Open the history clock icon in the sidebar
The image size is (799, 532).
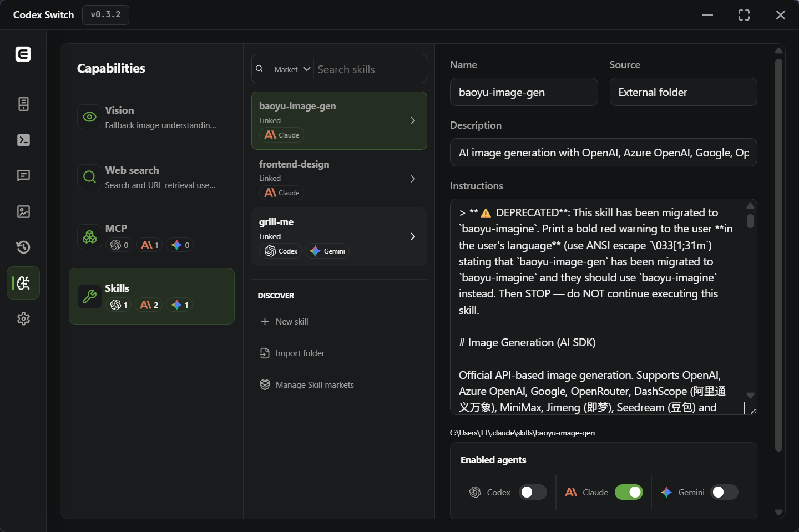click(23, 247)
